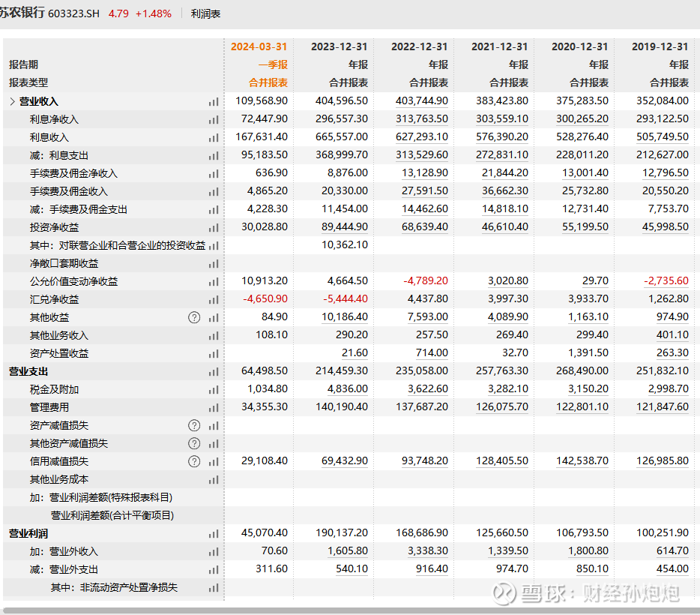Open the chart icon for 管理费用
This screenshot has height=615, width=700.
pyautogui.click(x=214, y=407)
